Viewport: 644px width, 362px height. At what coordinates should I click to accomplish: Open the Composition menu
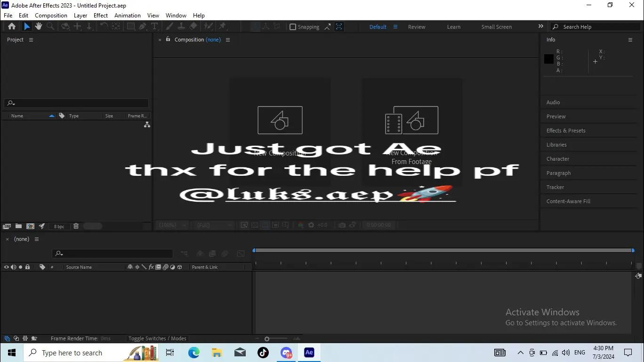pos(51,16)
